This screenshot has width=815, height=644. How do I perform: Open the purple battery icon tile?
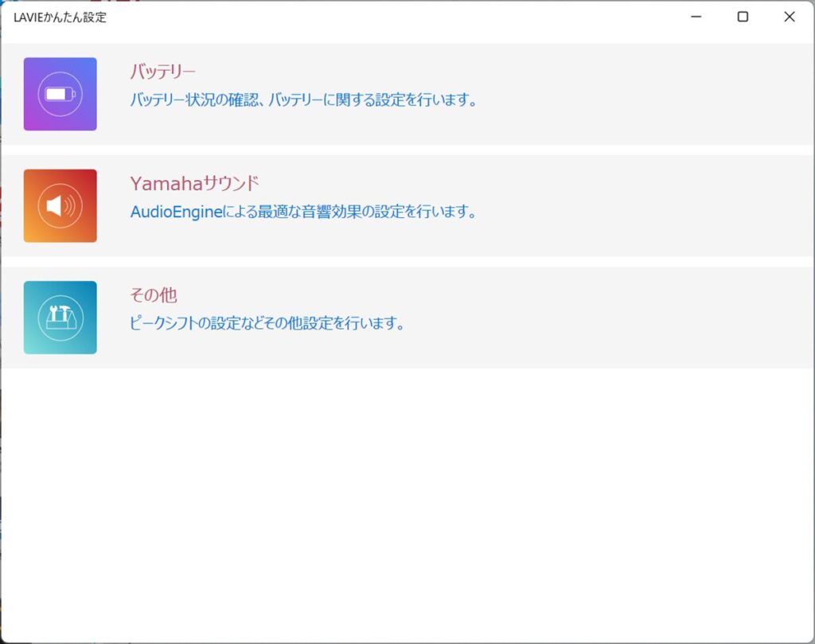tap(60, 94)
